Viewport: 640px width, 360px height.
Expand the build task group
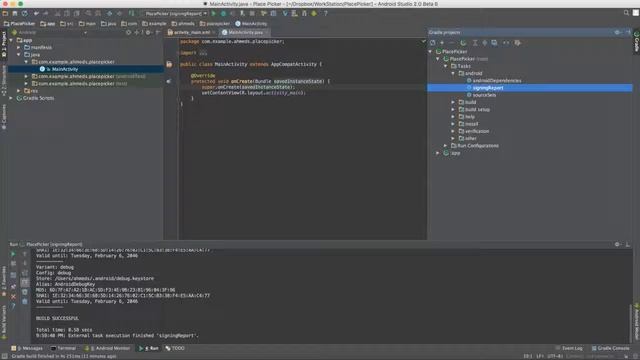point(453,102)
